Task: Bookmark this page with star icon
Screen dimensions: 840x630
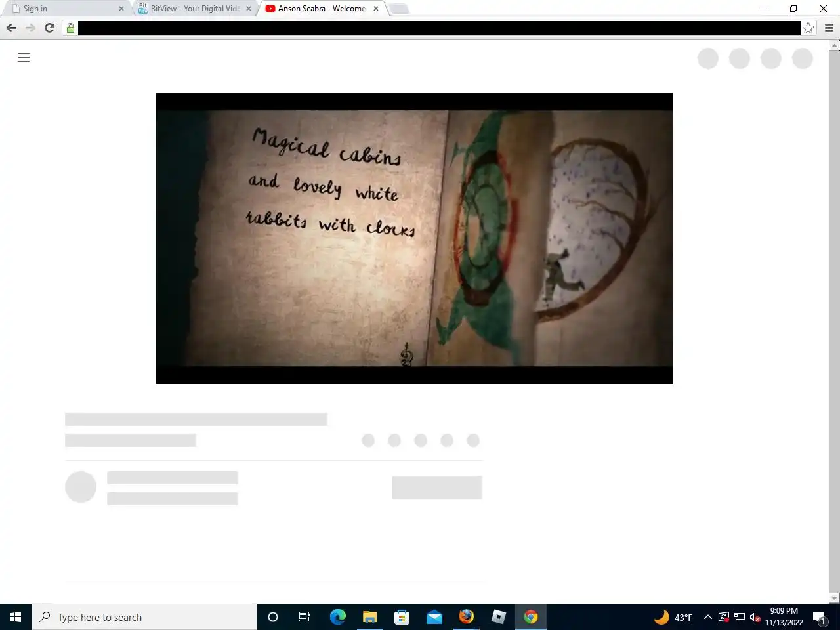Action: [x=808, y=28]
